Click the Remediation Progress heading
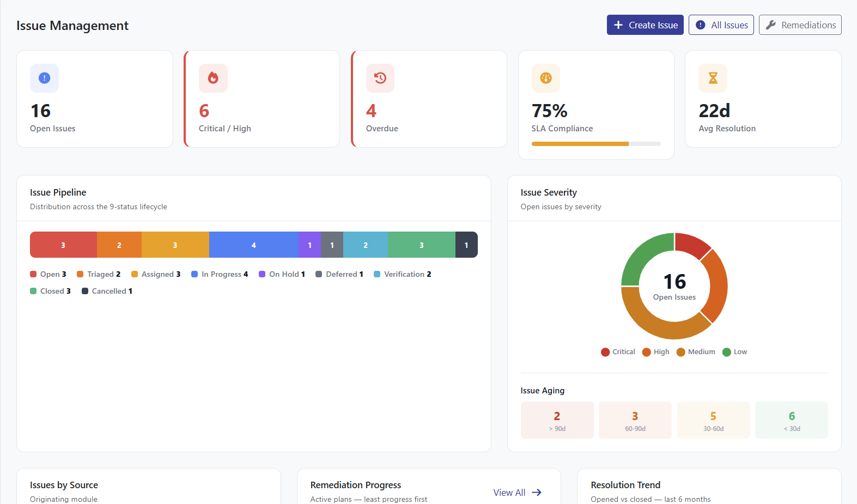857x504 pixels. tap(356, 485)
